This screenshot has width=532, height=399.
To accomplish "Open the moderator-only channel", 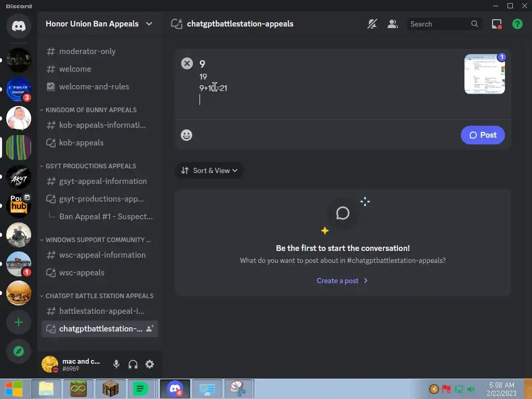I will [100, 51].
